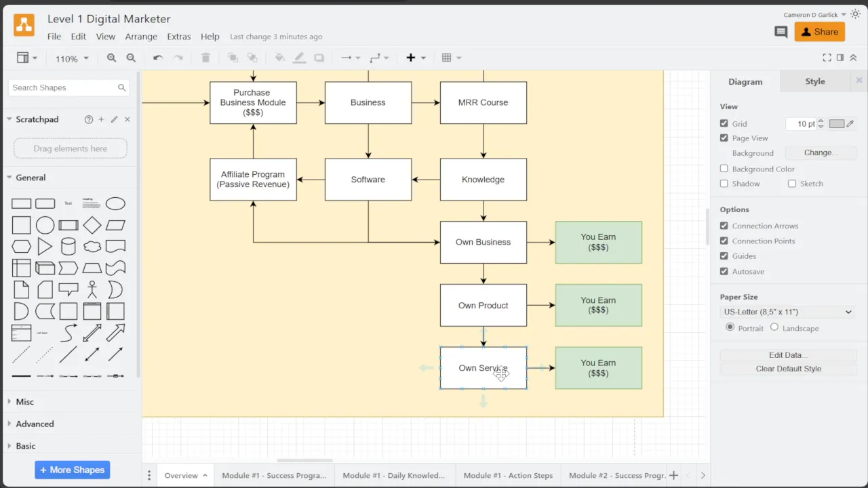
Task: Select the ellipse shape in General
Action: [115, 203]
